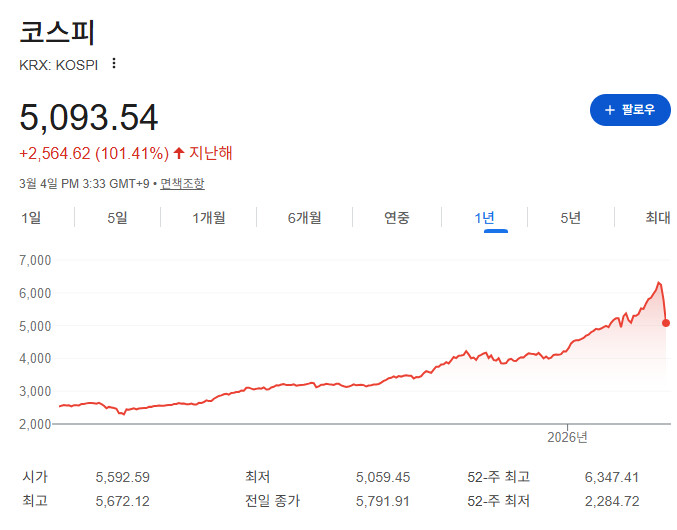Switch to the 5년 range tab
Viewport: 677px width, 530px height.
click(x=570, y=218)
